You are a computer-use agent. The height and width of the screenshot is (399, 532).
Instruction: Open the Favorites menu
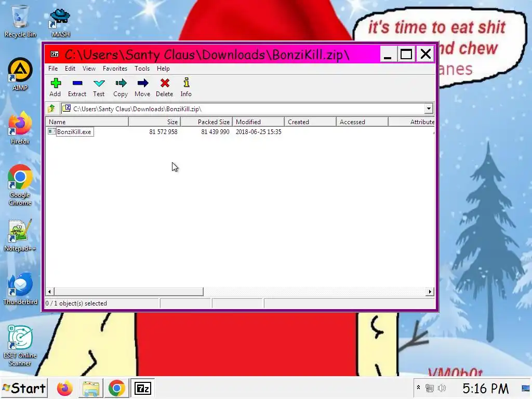pyautogui.click(x=115, y=69)
